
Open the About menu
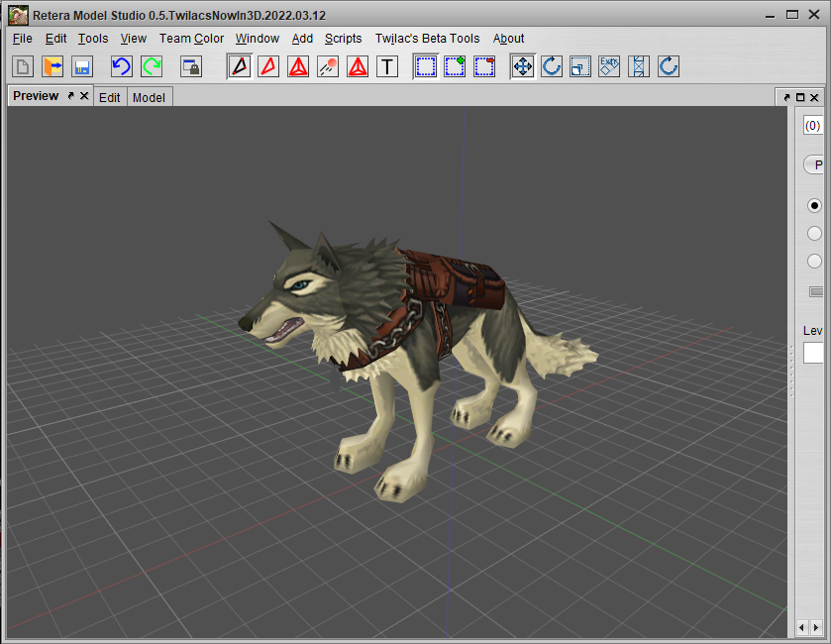click(508, 39)
